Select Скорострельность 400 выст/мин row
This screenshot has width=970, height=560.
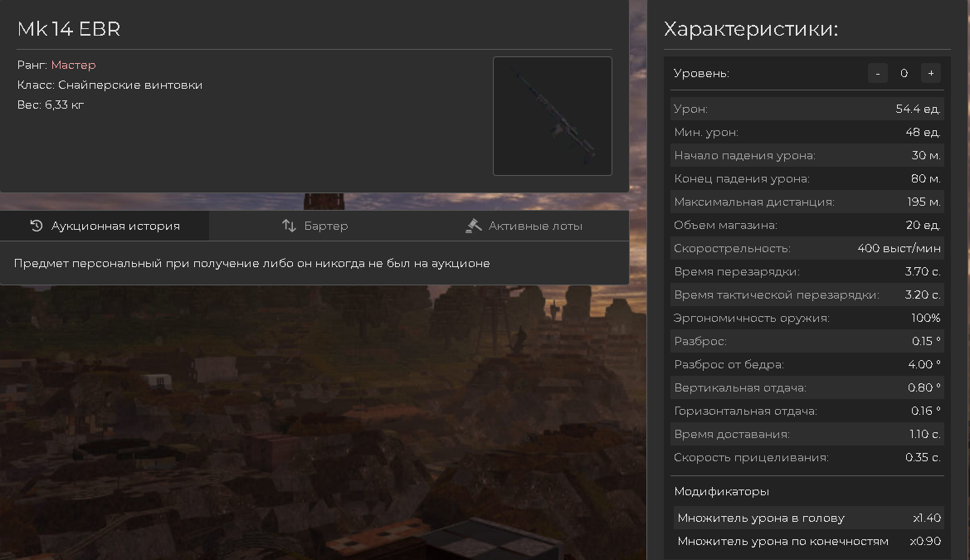[807, 248]
